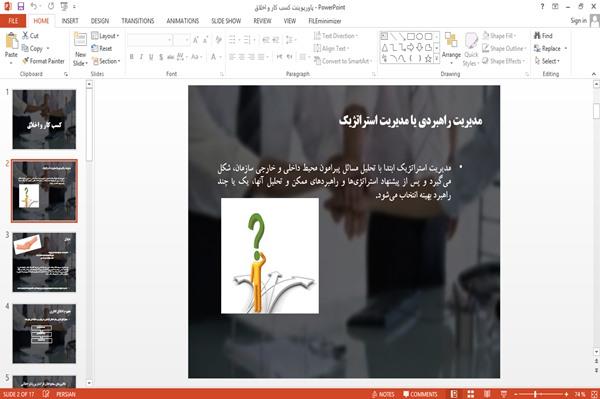Toggle Bold formatting
This screenshot has height=399, width=600.
(x=132, y=57)
